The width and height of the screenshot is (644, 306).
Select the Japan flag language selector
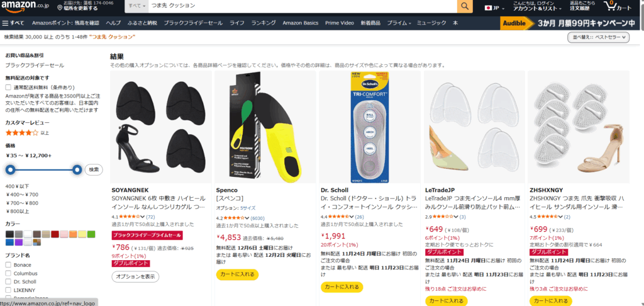pyautogui.click(x=495, y=8)
